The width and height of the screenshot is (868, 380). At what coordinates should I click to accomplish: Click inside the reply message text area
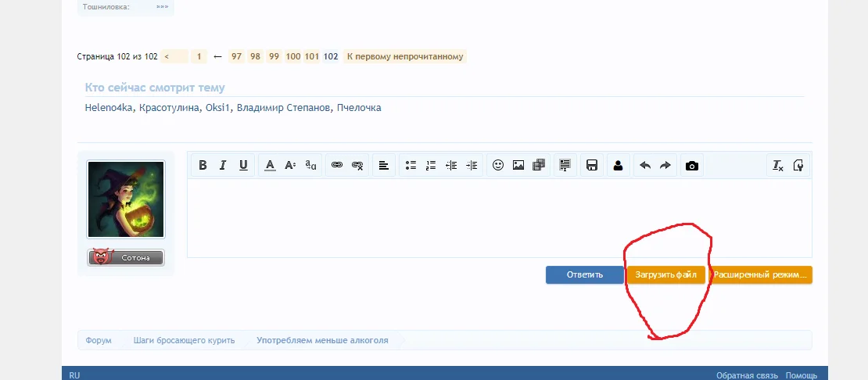coord(500,218)
